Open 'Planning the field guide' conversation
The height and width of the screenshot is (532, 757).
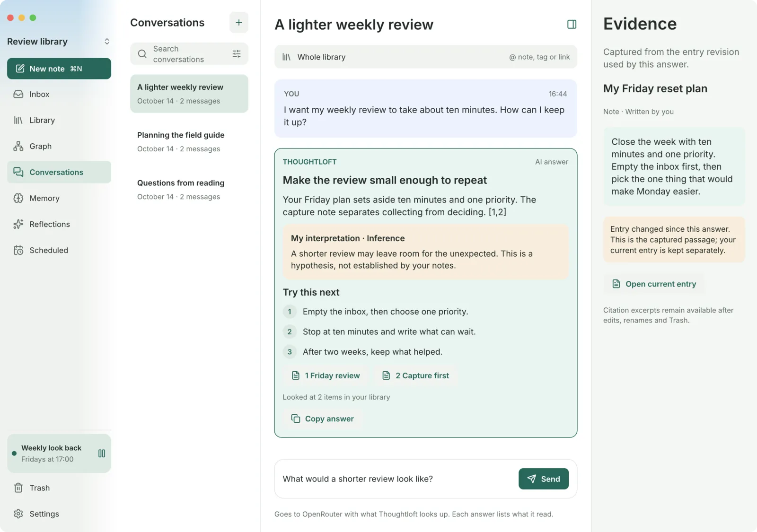click(x=189, y=141)
